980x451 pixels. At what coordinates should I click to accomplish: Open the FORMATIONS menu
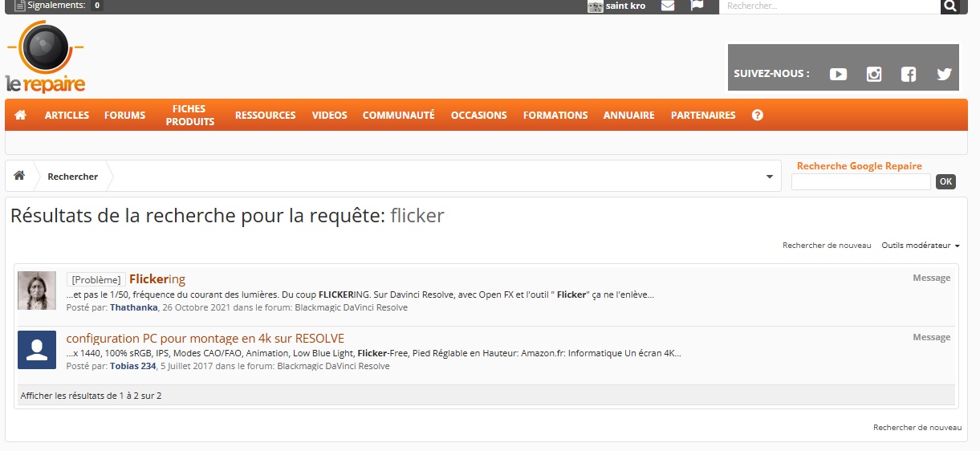coord(555,116)
